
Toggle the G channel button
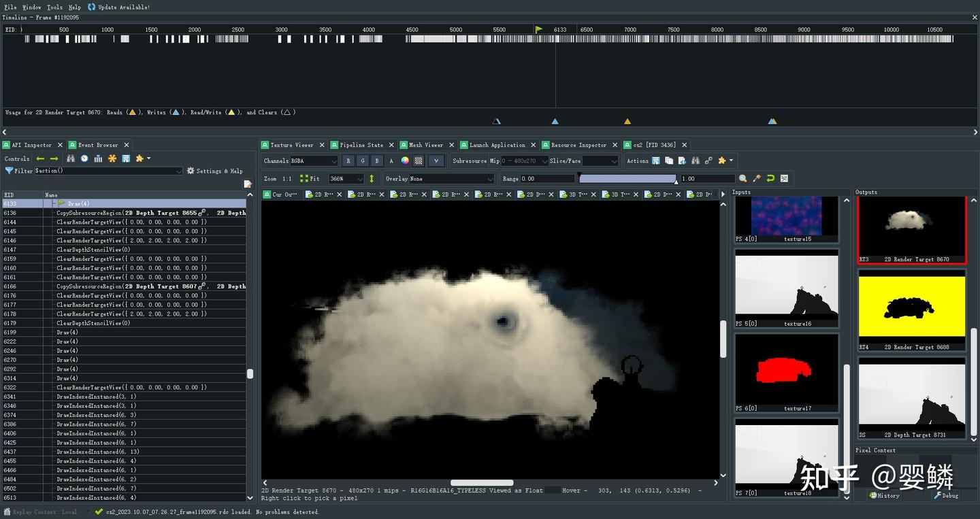(363, 161)
